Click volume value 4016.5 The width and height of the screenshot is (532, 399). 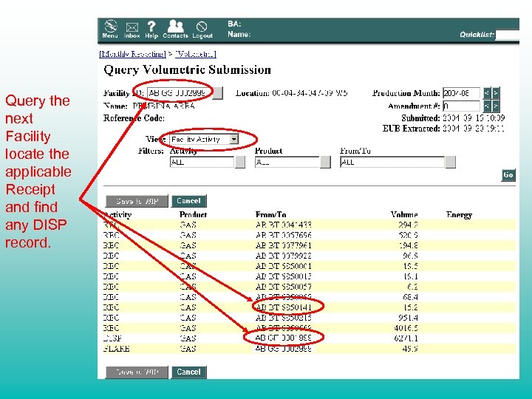pyautogui.click(x=406, y=328)
